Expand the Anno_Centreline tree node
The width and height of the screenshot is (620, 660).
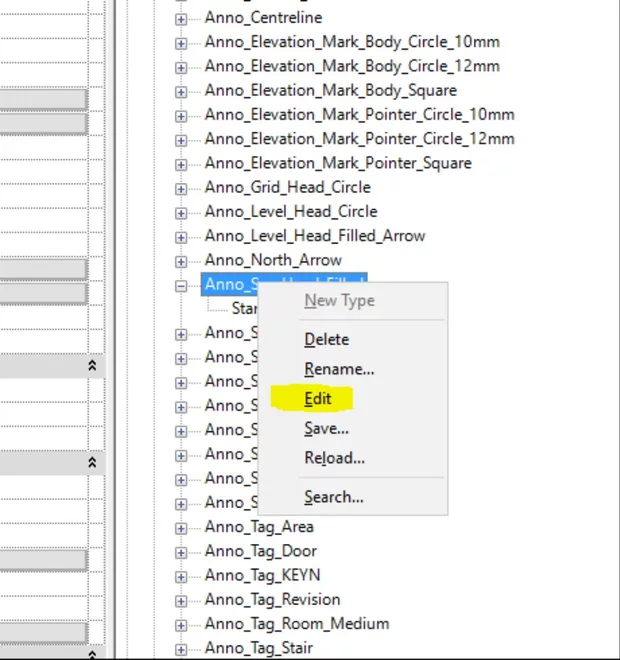[x=181, y=18]
